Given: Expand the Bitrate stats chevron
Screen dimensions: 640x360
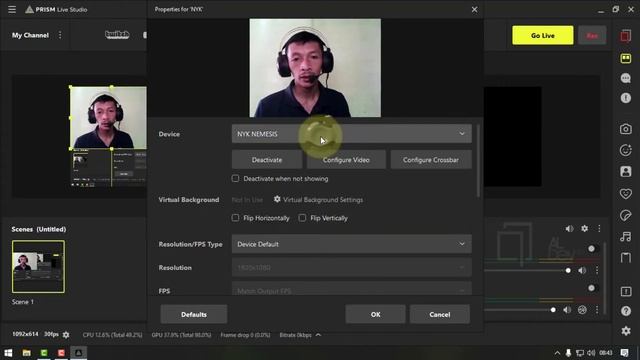Looking at the screenshot, I should (x=318, y=335).
